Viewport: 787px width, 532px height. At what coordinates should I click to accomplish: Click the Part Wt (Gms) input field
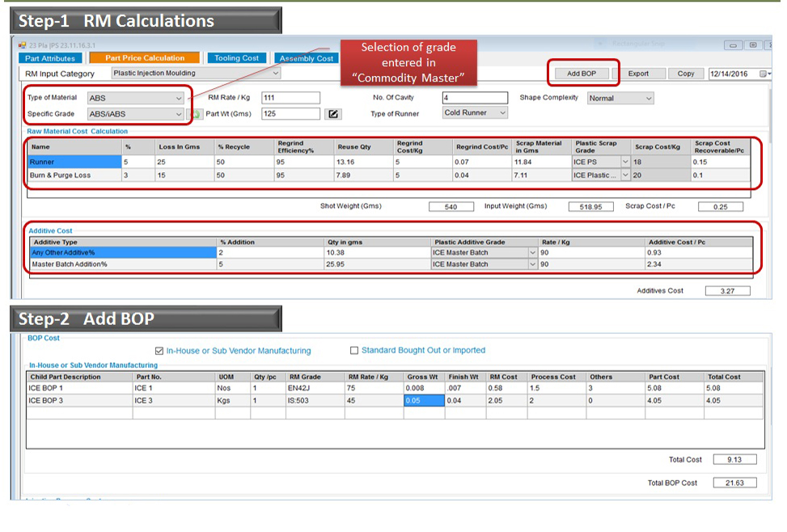coord(290,114)
